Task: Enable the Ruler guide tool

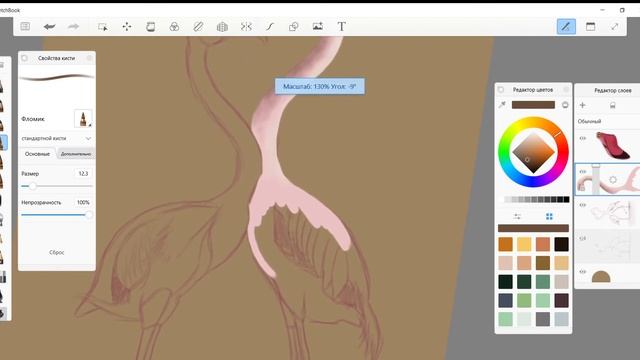Action: pos(198,27)
